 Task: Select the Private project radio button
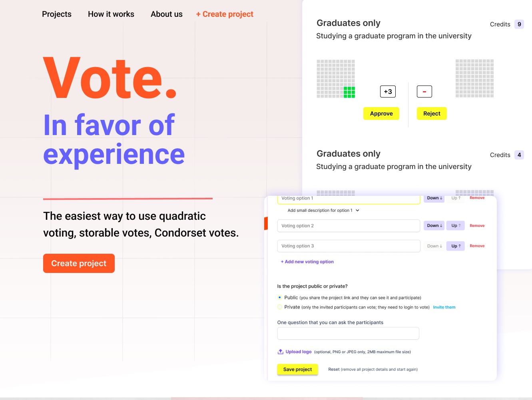click(x=280, y=307)
